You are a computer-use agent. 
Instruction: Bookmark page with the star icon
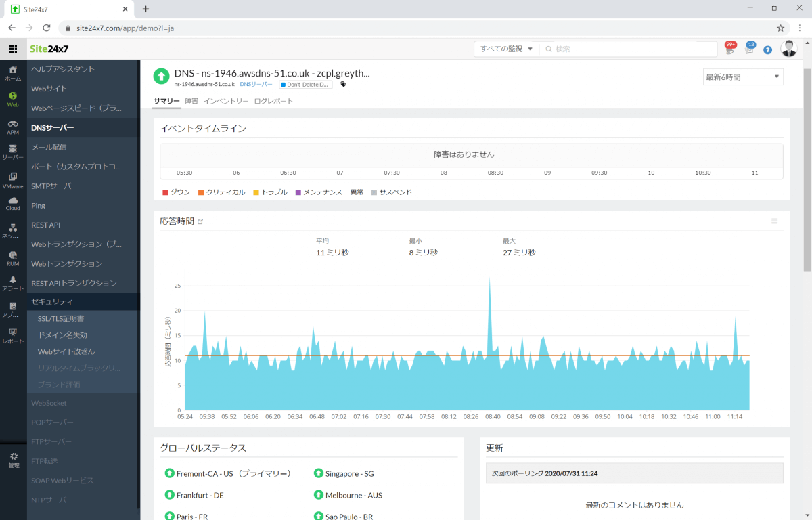point(781,28)
